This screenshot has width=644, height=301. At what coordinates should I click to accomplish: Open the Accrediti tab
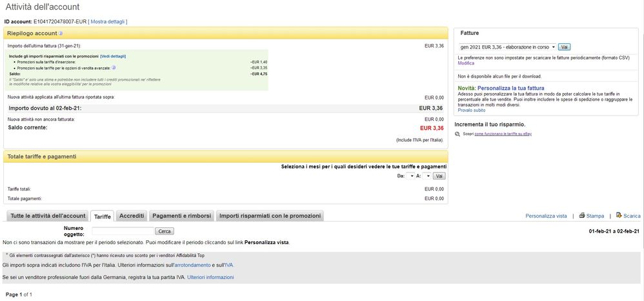tap(132, 216)
